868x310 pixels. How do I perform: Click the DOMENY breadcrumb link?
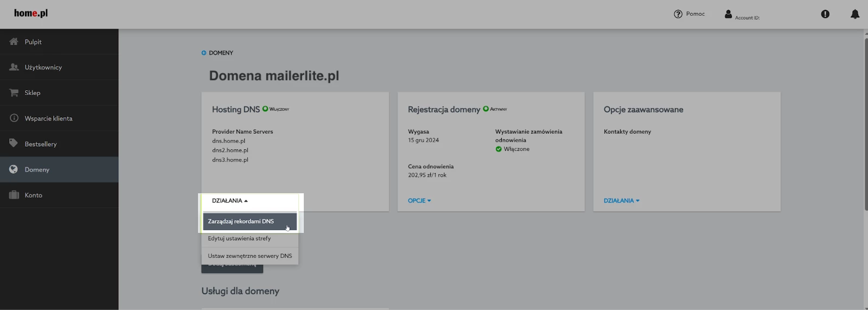221,53
